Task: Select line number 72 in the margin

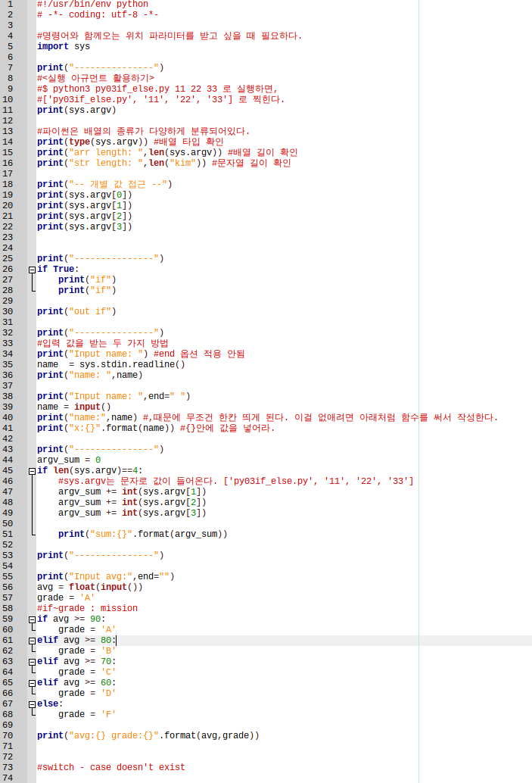Action: click(8, 757)
